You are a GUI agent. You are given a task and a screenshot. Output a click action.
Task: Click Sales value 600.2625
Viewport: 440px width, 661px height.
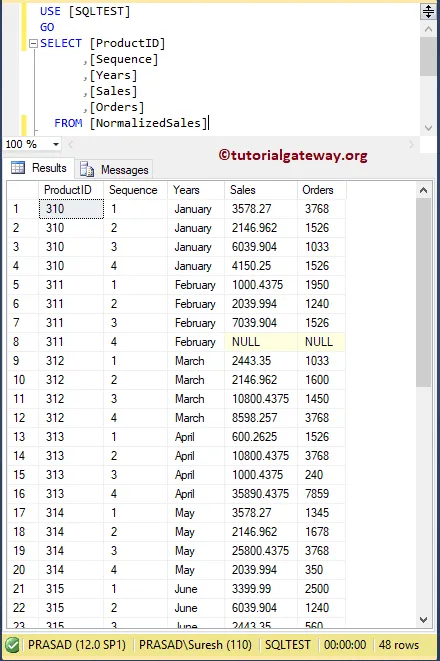[x=260, y=437]
